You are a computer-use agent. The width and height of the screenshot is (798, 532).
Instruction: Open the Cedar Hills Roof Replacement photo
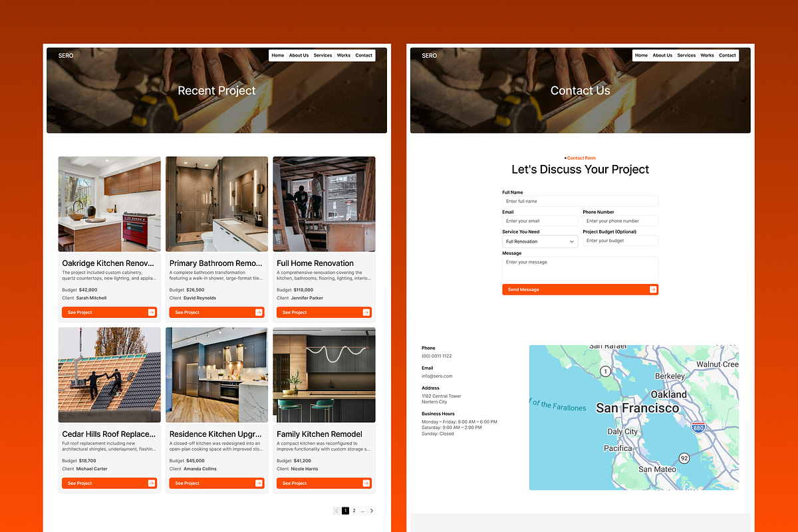(109, 375)
